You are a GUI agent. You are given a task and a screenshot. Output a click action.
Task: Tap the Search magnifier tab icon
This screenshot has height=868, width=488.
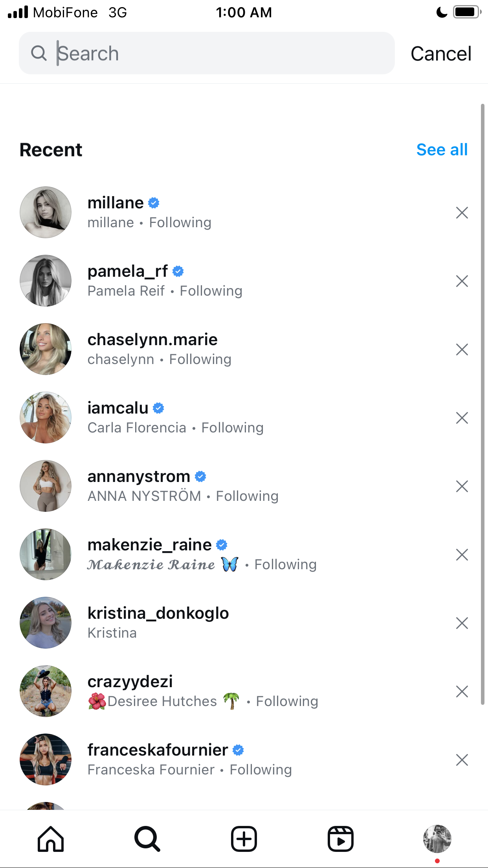tap(147, 839)
